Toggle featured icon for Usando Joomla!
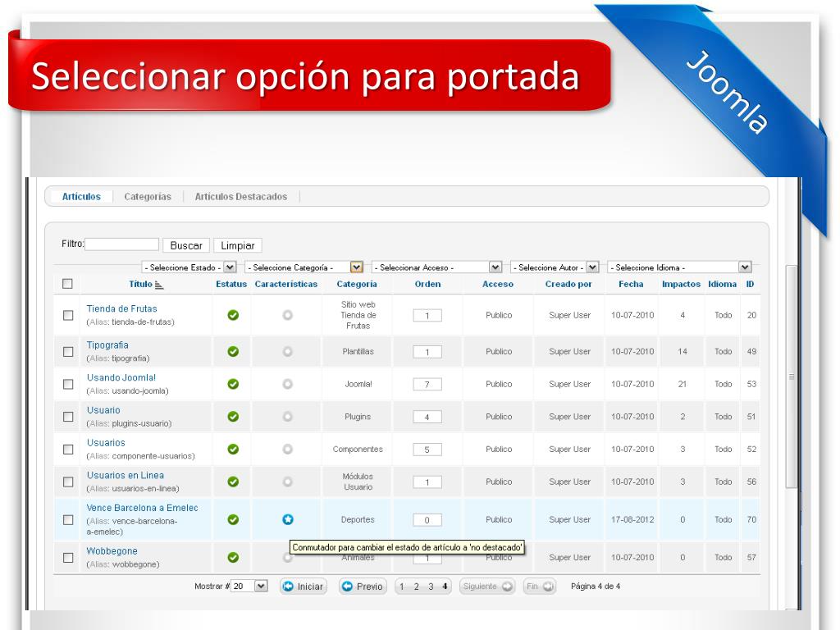 coord(288,384)
